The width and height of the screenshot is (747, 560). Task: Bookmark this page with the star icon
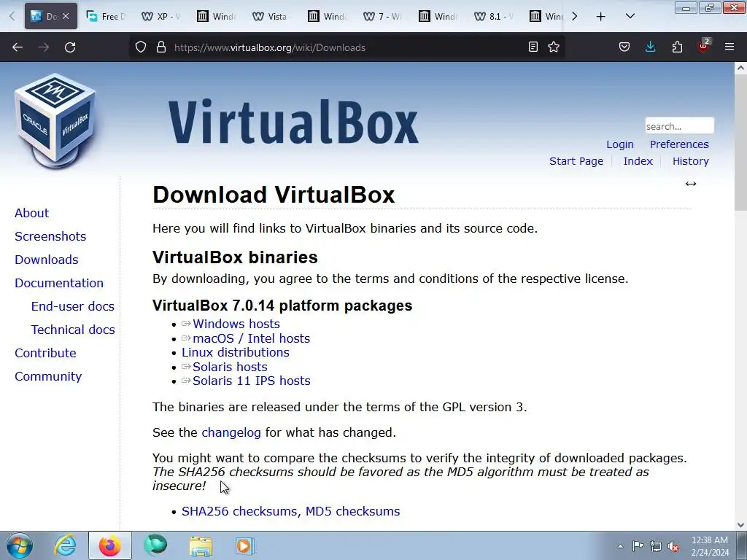pyautogui.click(x=554, y=47)
